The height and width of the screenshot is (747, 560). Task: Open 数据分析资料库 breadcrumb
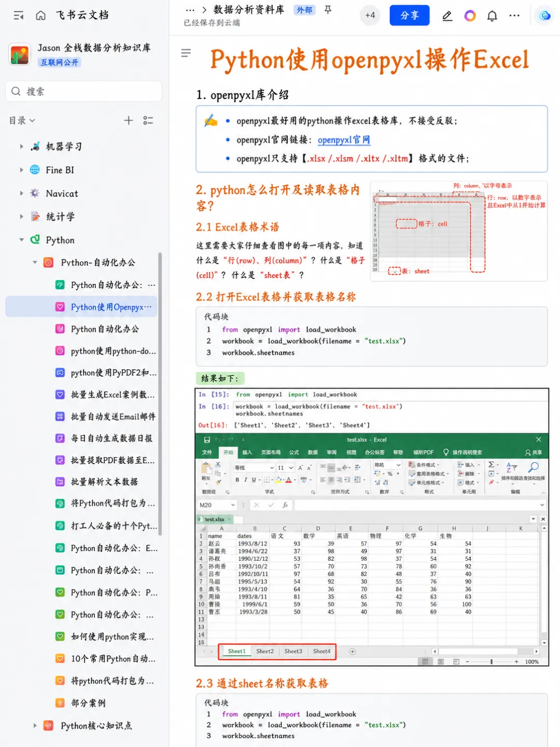249,10
